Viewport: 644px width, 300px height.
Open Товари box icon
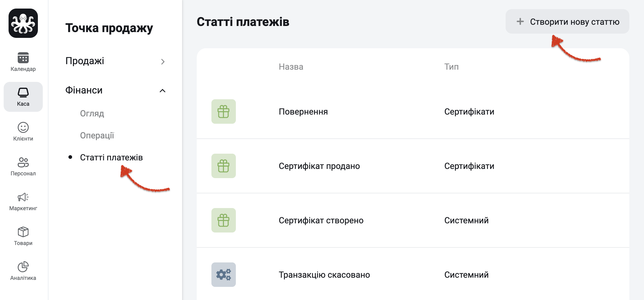click(23, 232)
